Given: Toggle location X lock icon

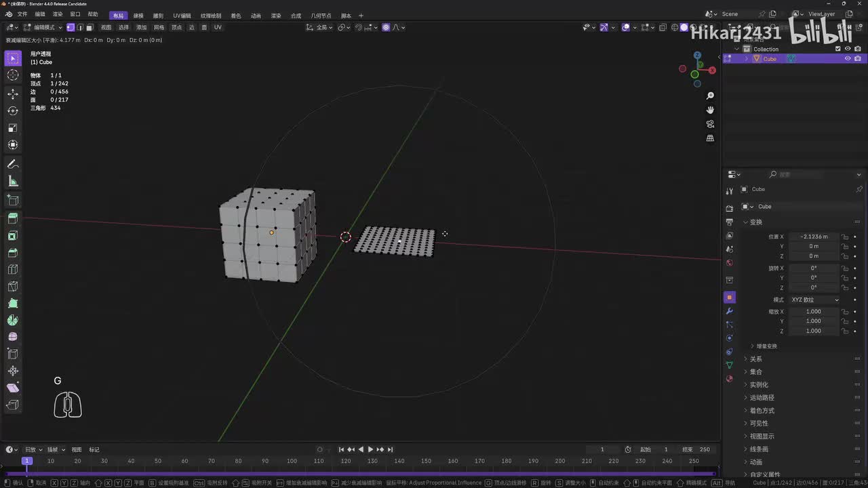Looking at the screenshot, I should pyautogui.click(x=845, y=237).
